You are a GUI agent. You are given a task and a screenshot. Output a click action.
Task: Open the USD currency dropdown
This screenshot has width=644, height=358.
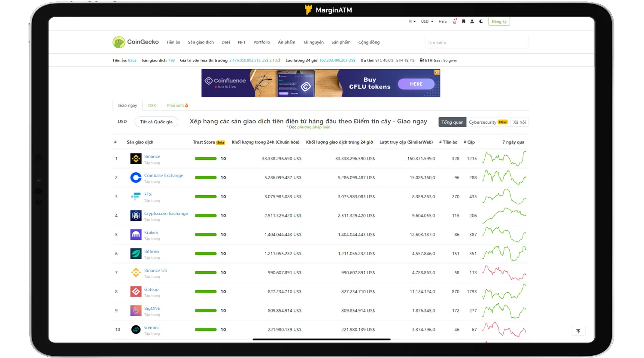427,21
